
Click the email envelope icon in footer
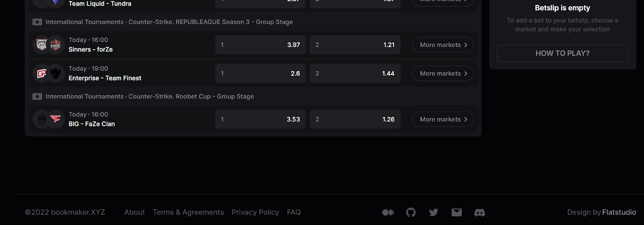(x=456, y=212)
